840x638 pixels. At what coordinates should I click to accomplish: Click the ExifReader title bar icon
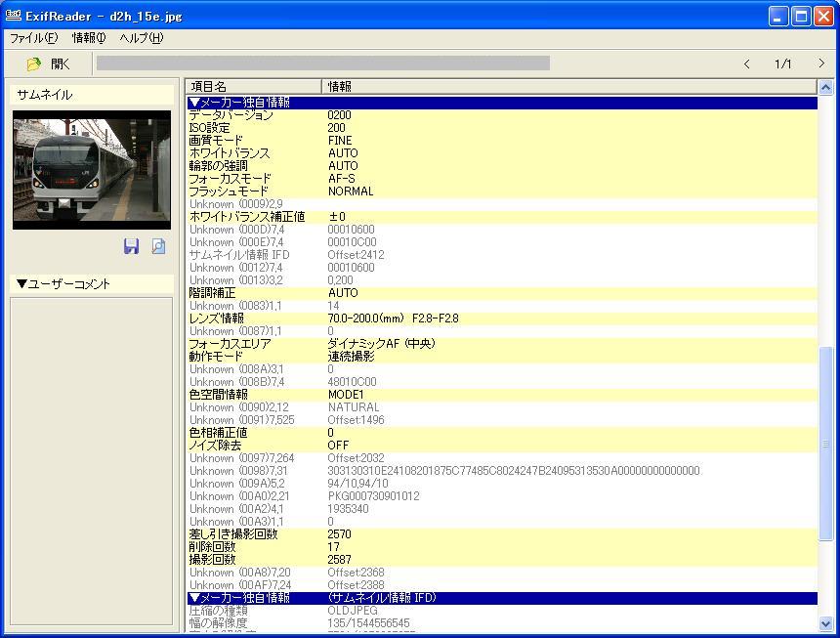pos(14,15)
